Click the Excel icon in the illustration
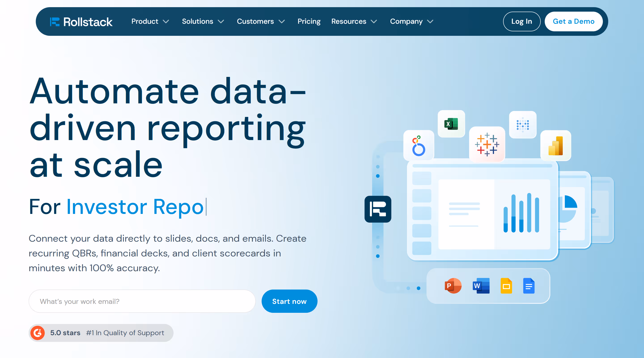This screenshot has width=644, height=358. [x=451, y=124]
